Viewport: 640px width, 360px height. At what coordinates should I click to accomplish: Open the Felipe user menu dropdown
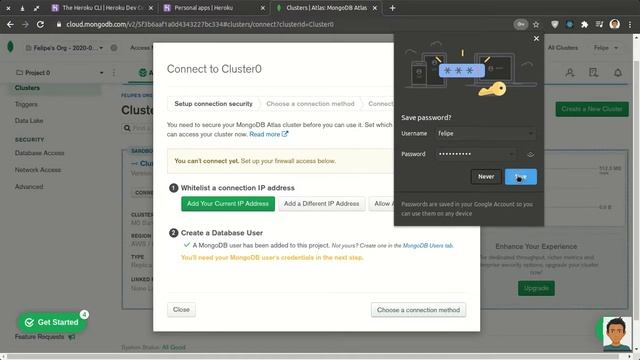coord(607,48)
